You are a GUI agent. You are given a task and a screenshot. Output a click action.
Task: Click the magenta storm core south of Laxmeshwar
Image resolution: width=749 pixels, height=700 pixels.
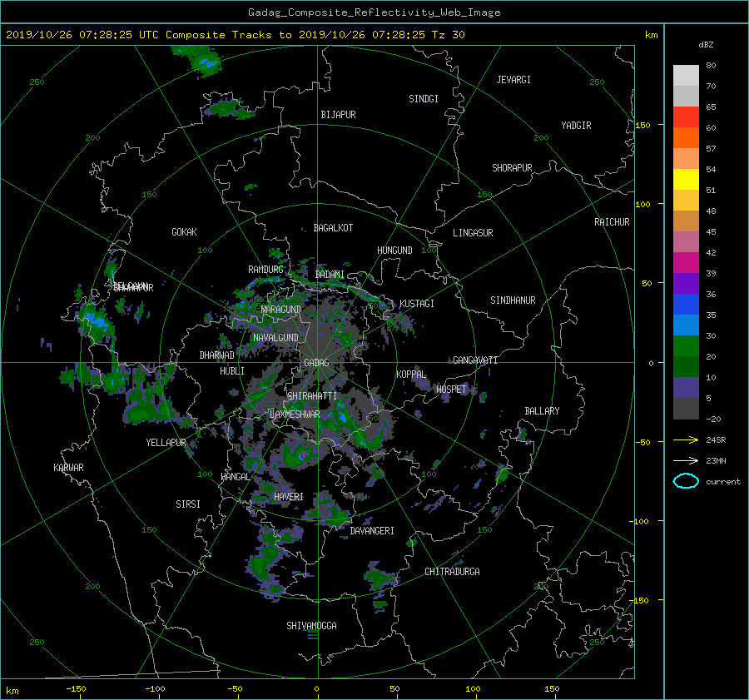click(x=303, y=455)
